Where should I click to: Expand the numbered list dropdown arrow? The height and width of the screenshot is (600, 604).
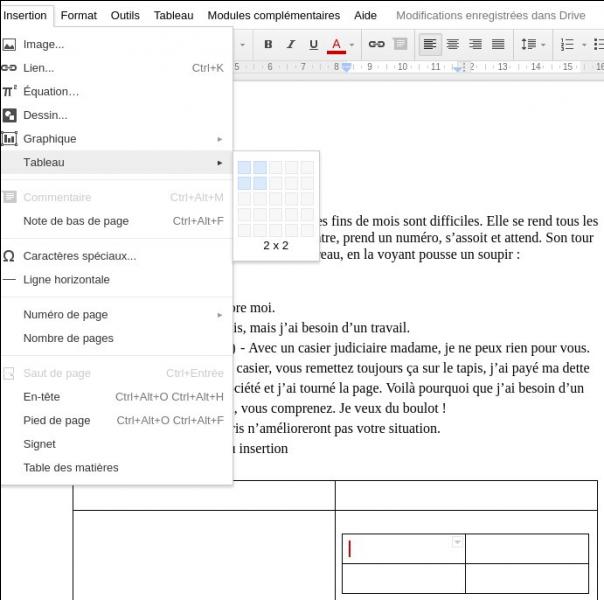[x=584, y=45]
